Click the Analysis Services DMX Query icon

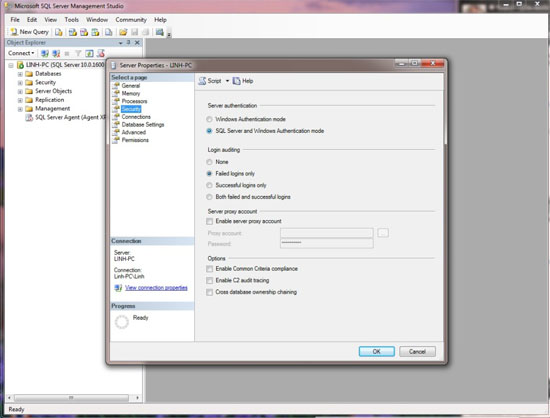84,32
